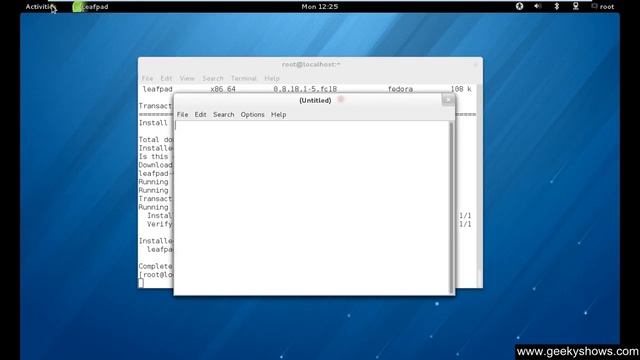Open the terminal window's Search menu
This screenshot has height=360, width=640.
[213, 78]
